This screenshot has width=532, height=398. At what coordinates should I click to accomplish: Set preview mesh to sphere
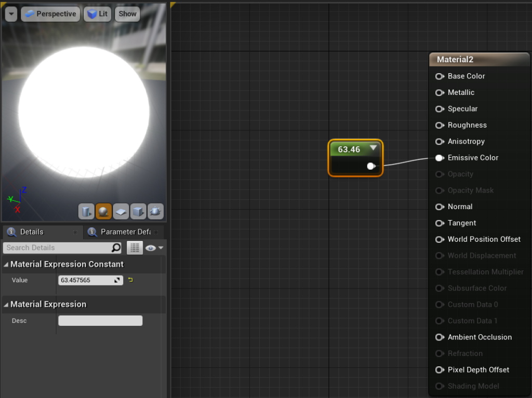point(103,211)
